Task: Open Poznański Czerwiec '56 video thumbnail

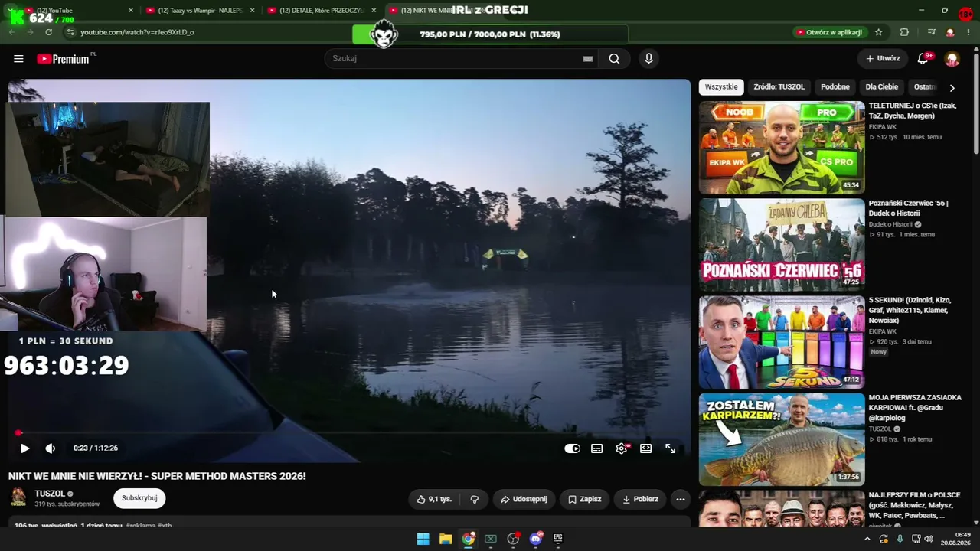Action: pyautogui.click(x=782, y=245)
